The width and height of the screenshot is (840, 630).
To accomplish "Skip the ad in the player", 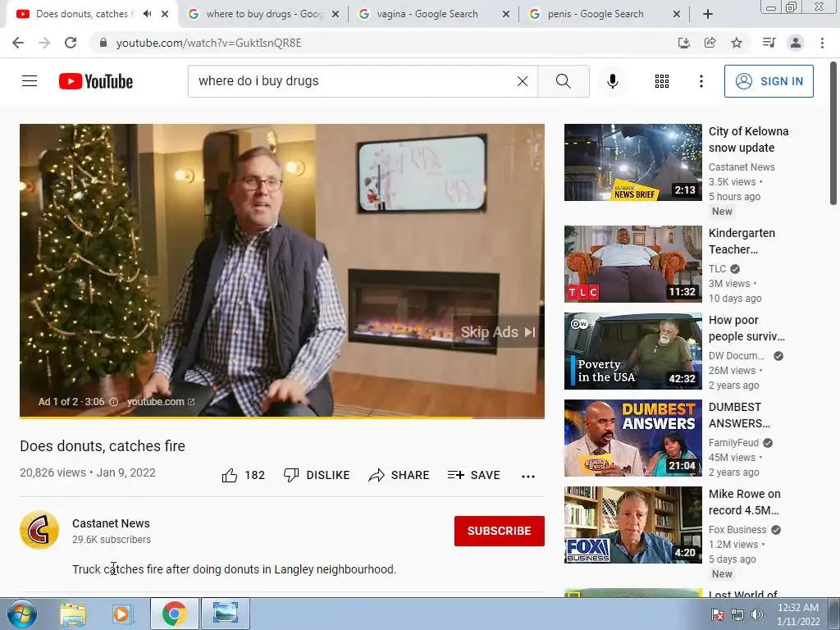I will tap(498, 332).
